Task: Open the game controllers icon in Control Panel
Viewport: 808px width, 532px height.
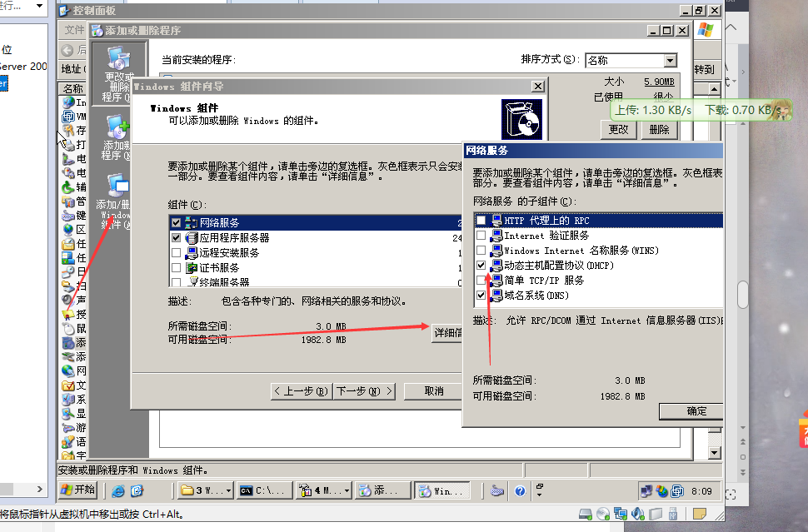Action: click(68, 427)
